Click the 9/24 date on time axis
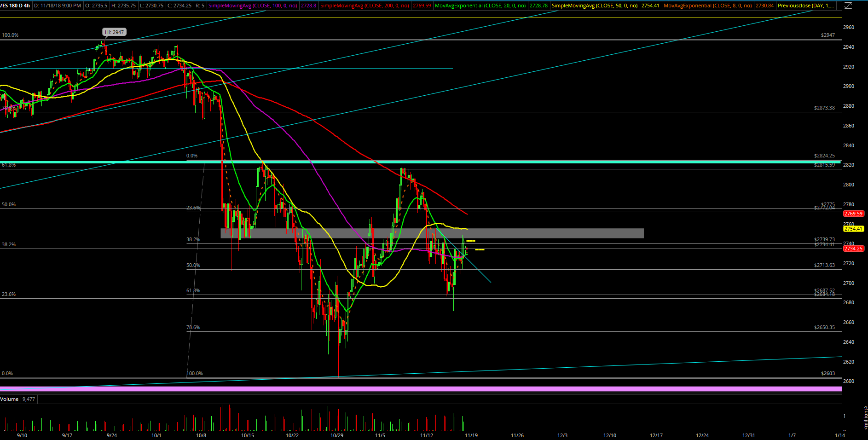This screenshot has width=868, height=440. tap(112, 435)
